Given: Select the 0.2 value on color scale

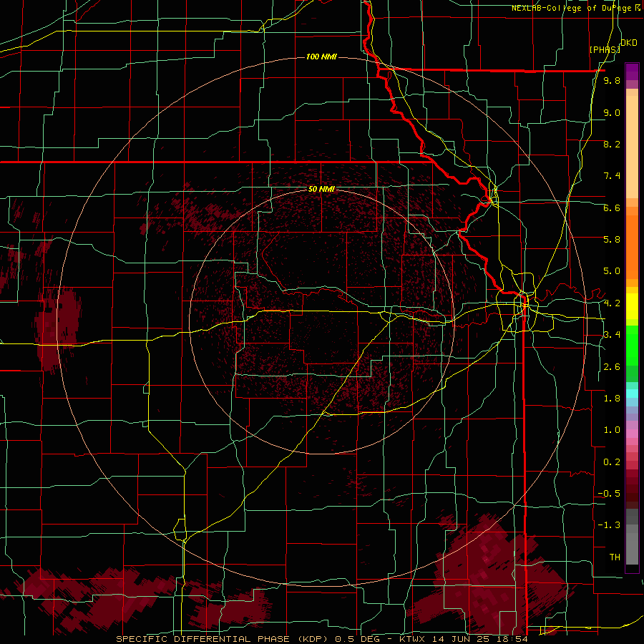Looking at the screenshot, I should coord(612,462).
